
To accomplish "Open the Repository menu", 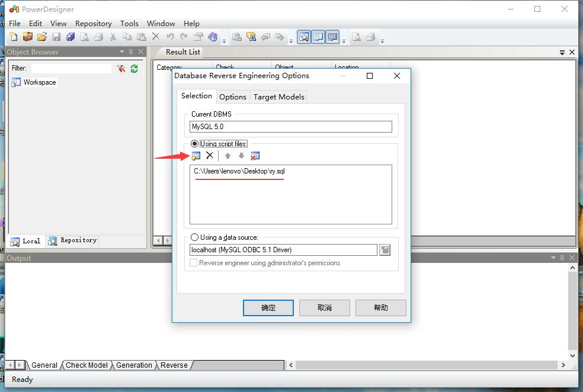I will click(94, 24).
